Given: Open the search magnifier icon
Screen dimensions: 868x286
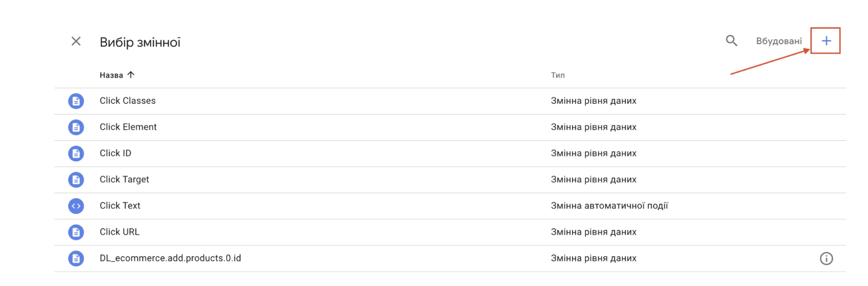Looking at the screenshot, I should [x=731, y=41].
